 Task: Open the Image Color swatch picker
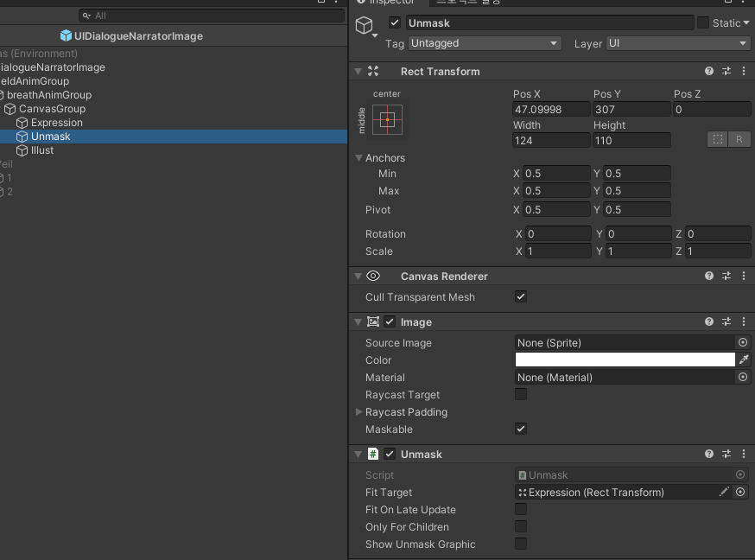point(625,360)
